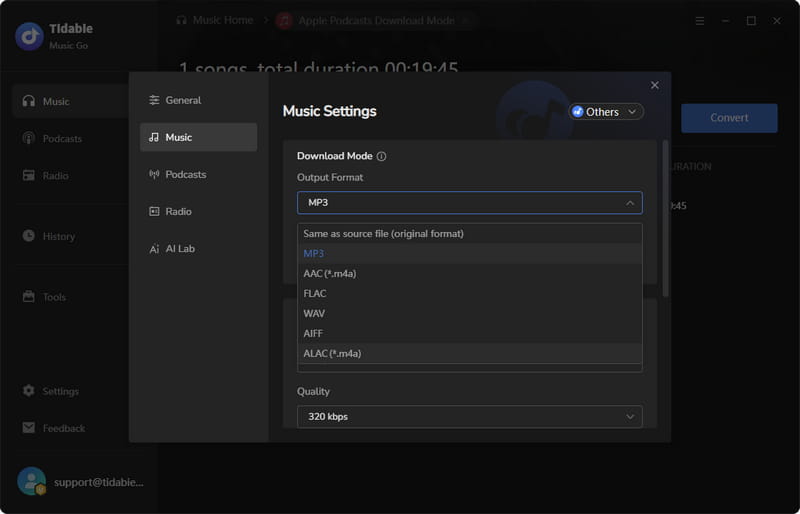The width and height of the screenshot is (800, 514).
Task: Choose AIFF output format option
Action: pos(469,333)
